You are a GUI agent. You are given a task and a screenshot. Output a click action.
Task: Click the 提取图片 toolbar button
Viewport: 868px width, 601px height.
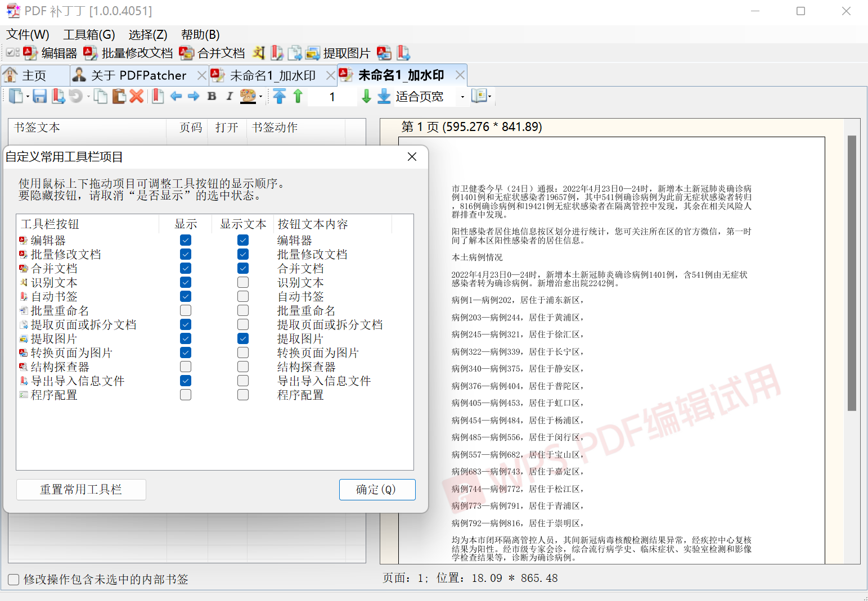338,53
